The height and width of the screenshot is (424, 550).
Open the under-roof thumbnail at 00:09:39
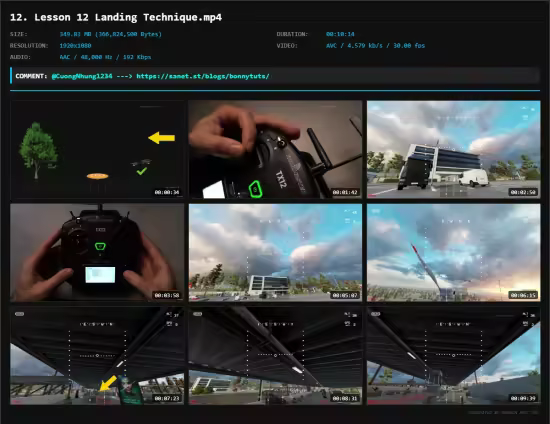click(x=454, y=356)
